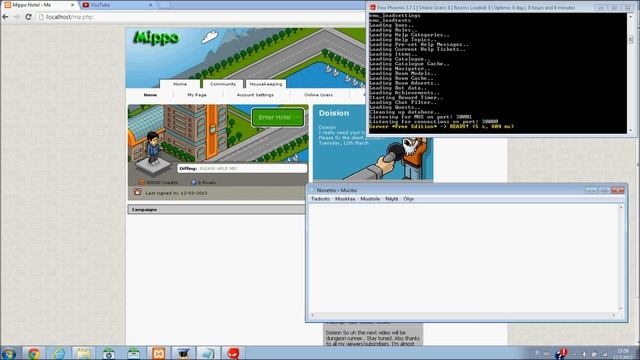Go to the My Page sub-navigation link

click(x=197, y=95)
